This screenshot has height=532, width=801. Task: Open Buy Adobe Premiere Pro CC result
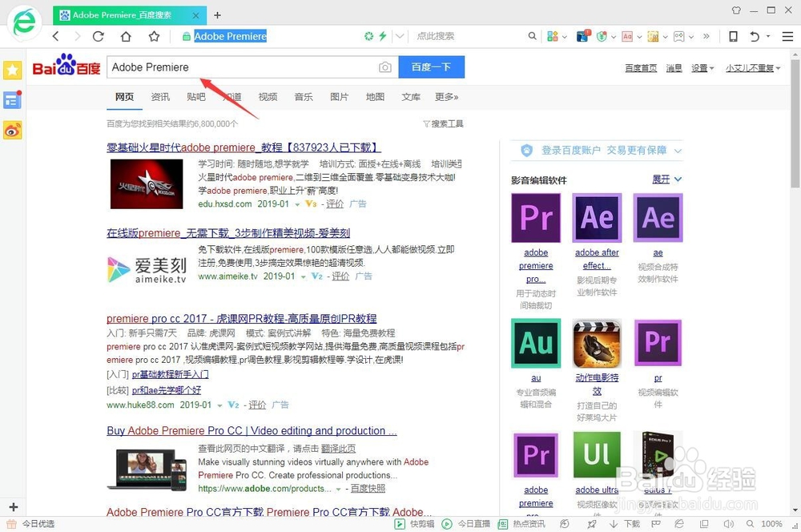(252, 431)
